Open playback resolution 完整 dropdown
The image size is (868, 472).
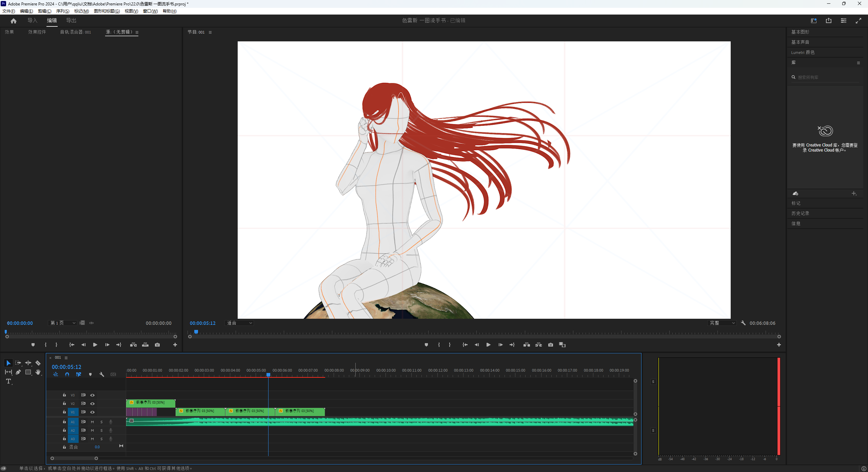point(722,323)
